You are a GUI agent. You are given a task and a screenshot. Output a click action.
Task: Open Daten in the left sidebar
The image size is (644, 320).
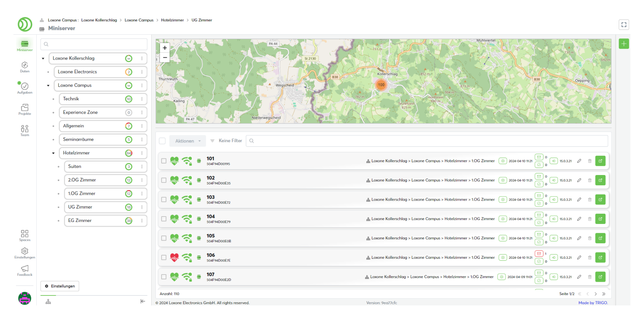24,66
